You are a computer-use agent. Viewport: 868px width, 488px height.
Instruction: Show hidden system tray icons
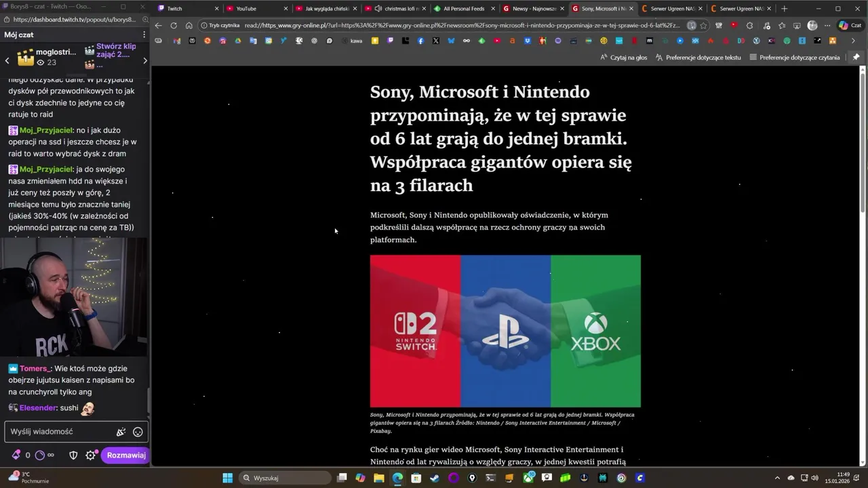(x=777, y=478)
